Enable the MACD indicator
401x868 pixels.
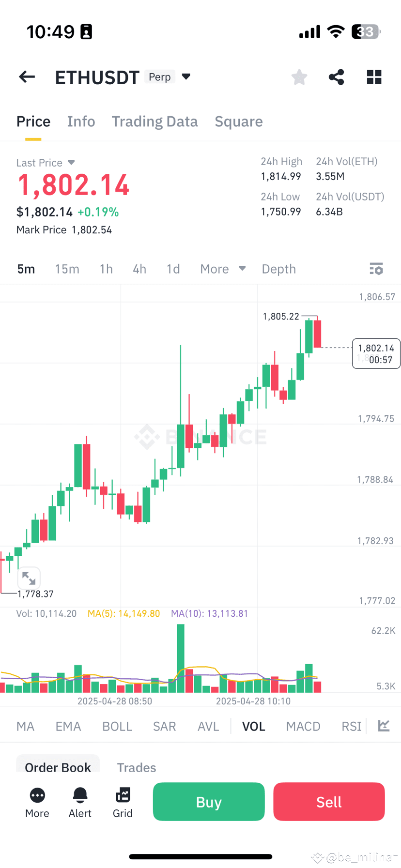tap(303, 726)
